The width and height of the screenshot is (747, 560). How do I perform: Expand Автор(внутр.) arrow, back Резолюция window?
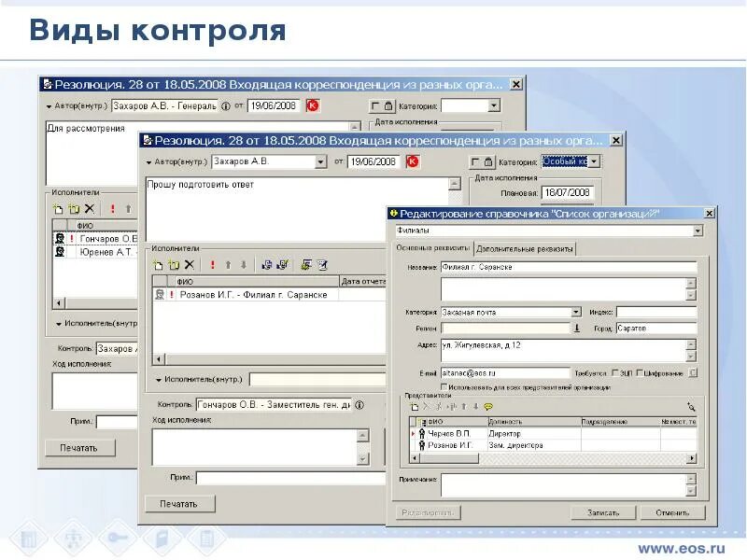[49, 106]
